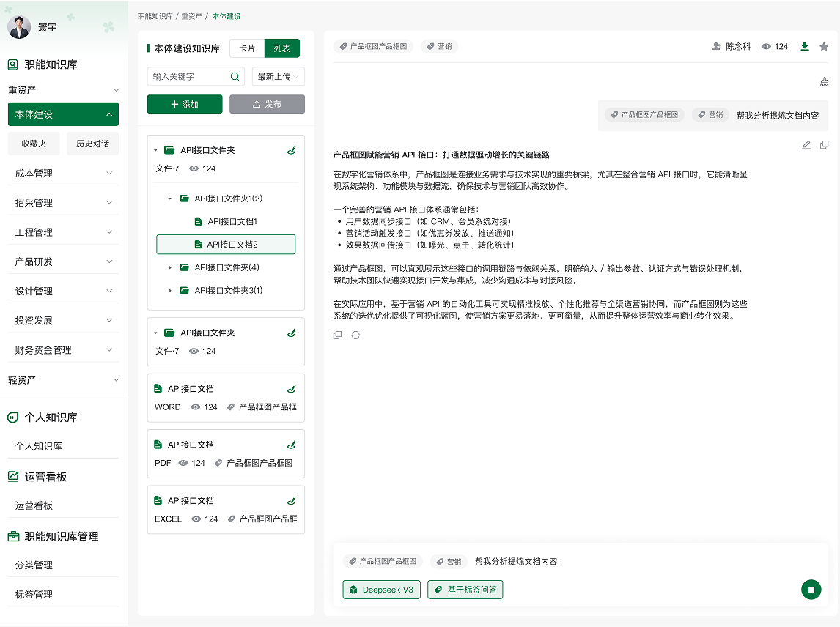Regenerate the AI response
The height and width of the screenshot is (627, 840).
pyautogui.click(x=355, y=335)
